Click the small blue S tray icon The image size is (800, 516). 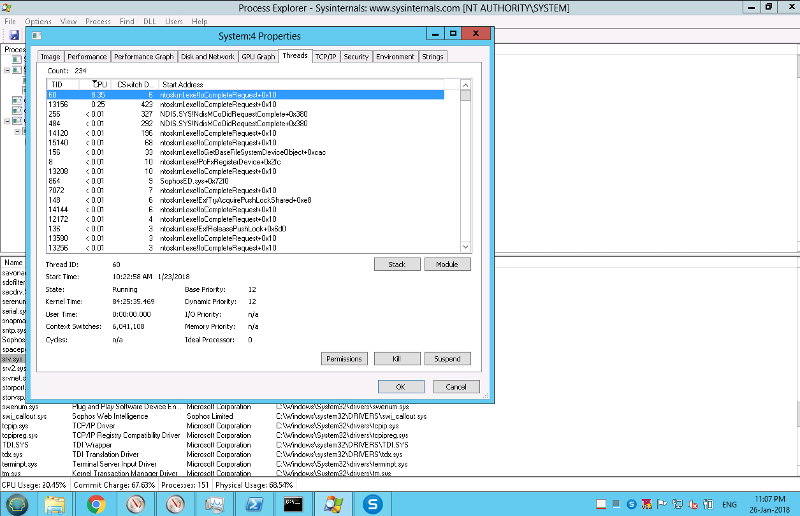(631, 504)
